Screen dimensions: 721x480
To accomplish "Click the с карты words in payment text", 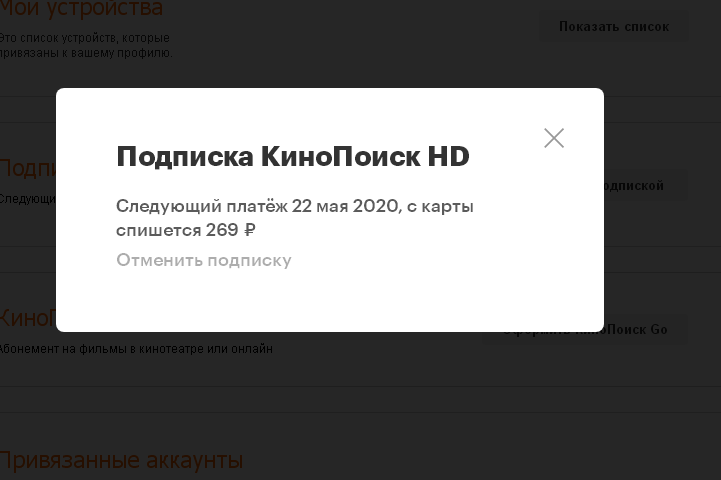I will tap(440, 206).
